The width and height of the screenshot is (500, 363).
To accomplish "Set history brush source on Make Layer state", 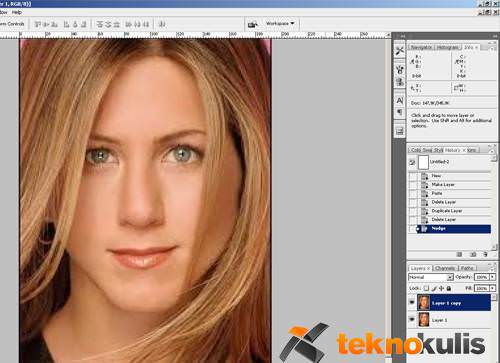I will click(413, 184).
